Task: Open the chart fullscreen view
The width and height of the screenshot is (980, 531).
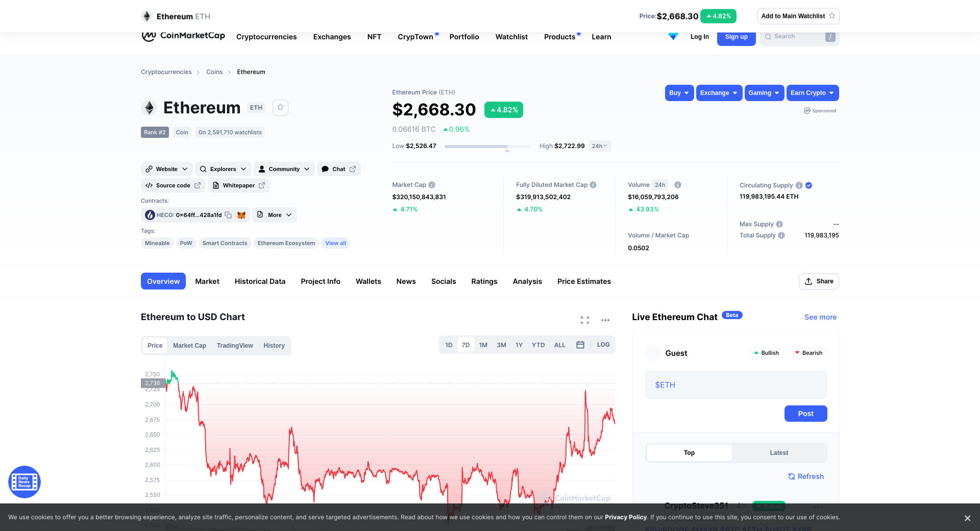Action: click(x=585, y=320)
